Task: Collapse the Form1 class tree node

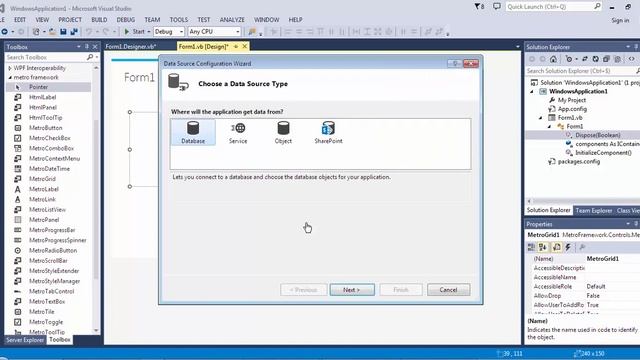Action: [549, 127]
